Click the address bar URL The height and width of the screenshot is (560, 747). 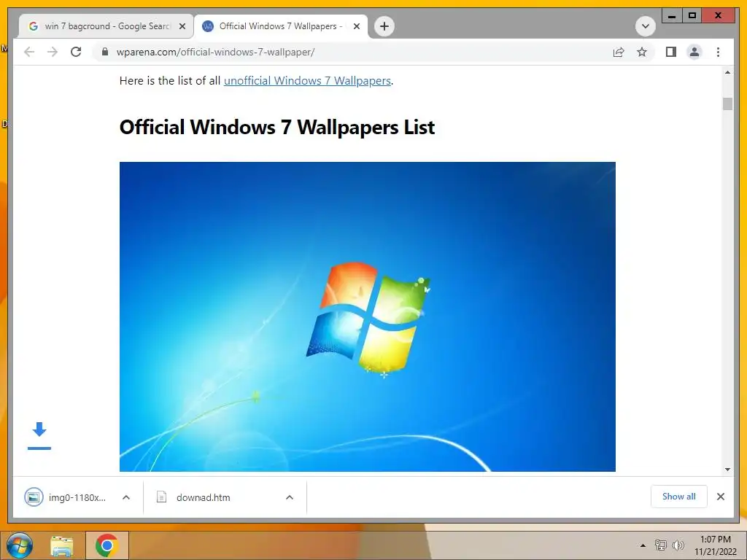tap(215, 52)
